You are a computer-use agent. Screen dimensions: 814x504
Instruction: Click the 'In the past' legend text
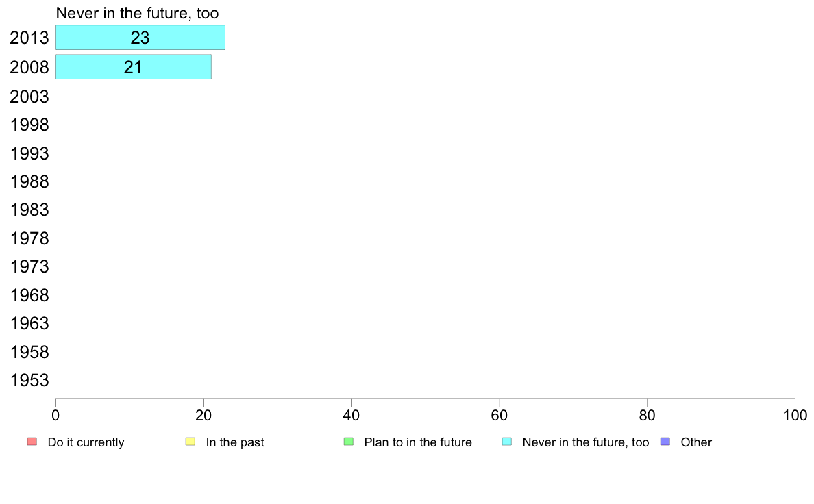(x=235, y=442)
